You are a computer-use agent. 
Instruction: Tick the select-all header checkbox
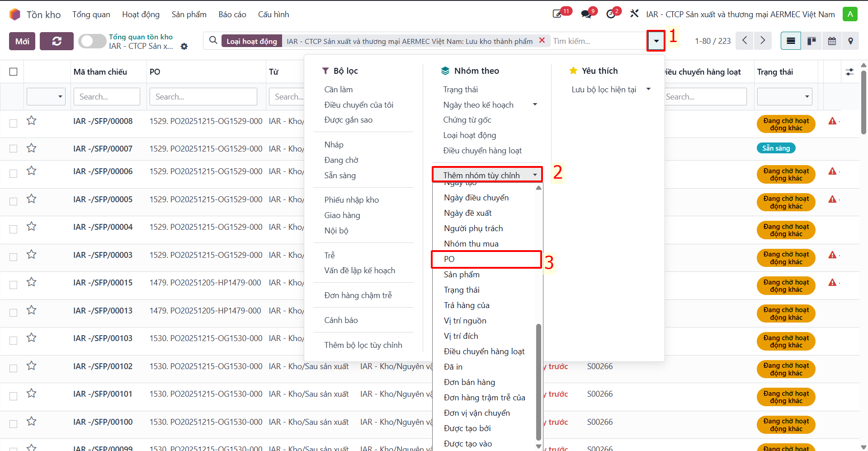pyautogui.click(x=14, y=72)
